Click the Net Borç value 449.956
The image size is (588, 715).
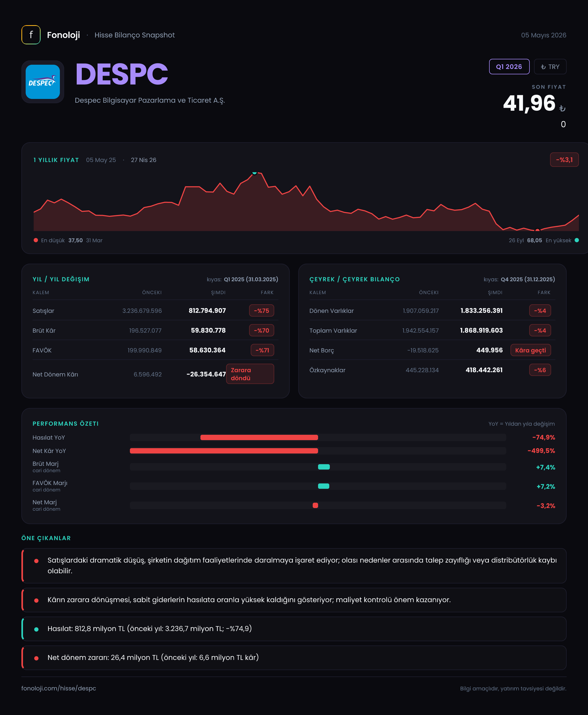point(489,350)
